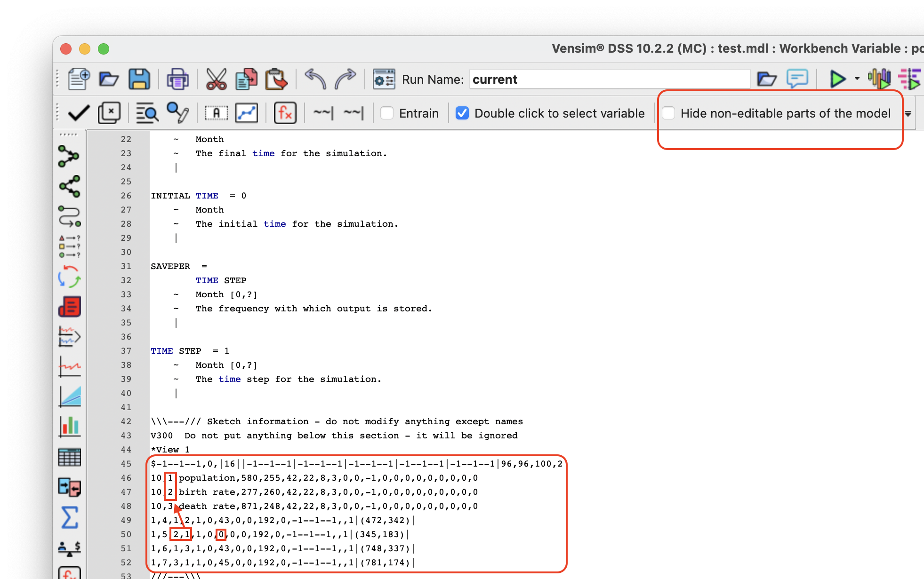Check model syntax with the checkmark icon

coord(79,113)
